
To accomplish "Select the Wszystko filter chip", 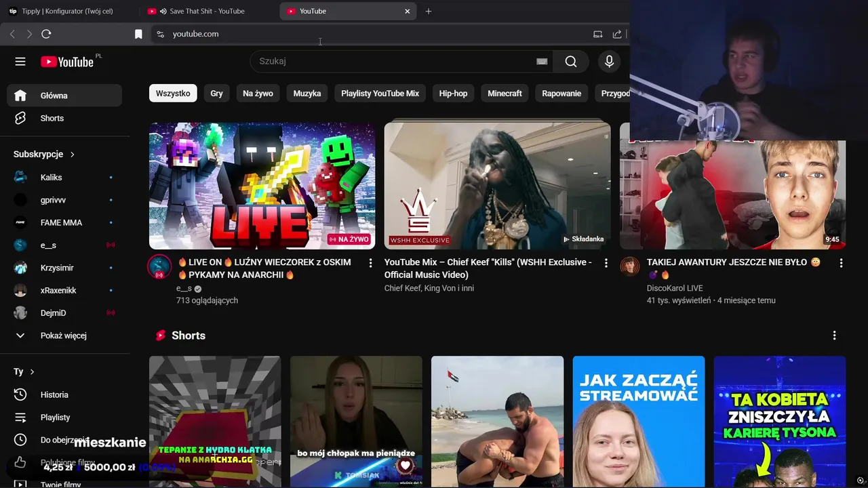I will [x=173, y=94].
